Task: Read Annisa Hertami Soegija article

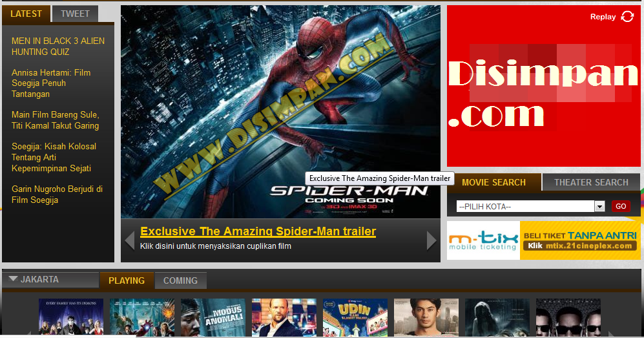Action: 51,83
